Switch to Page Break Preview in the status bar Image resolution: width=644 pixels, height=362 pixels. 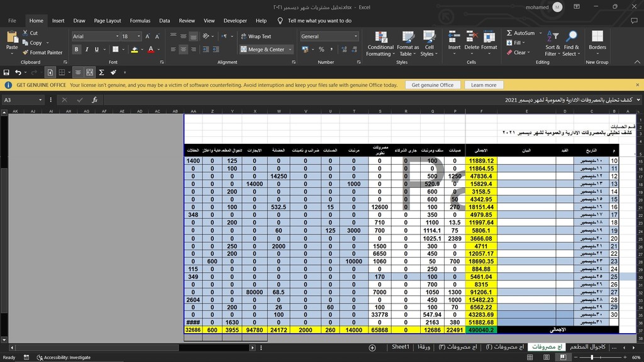563,358
